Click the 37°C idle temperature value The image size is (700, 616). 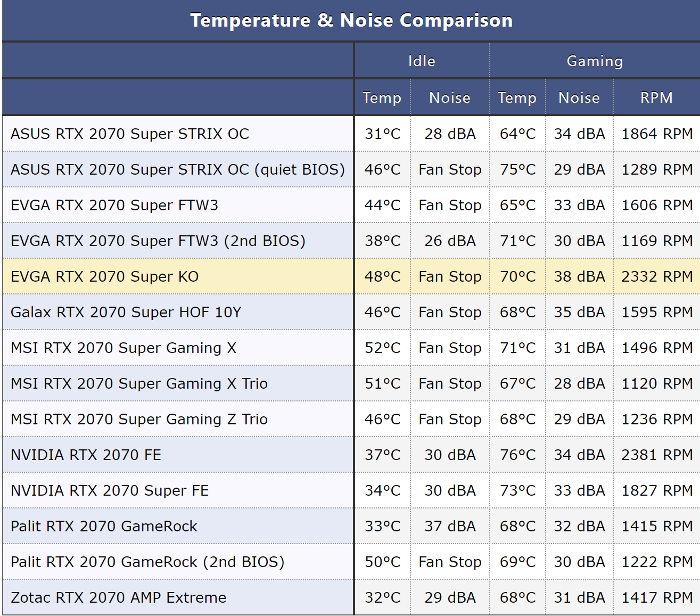tap(382, 455)
